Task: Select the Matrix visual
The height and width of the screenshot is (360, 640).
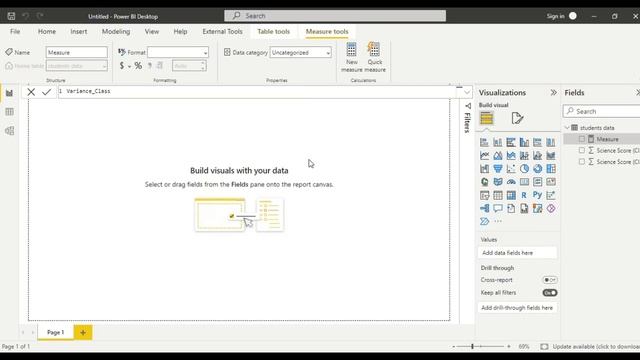Action: pos(511,196)
